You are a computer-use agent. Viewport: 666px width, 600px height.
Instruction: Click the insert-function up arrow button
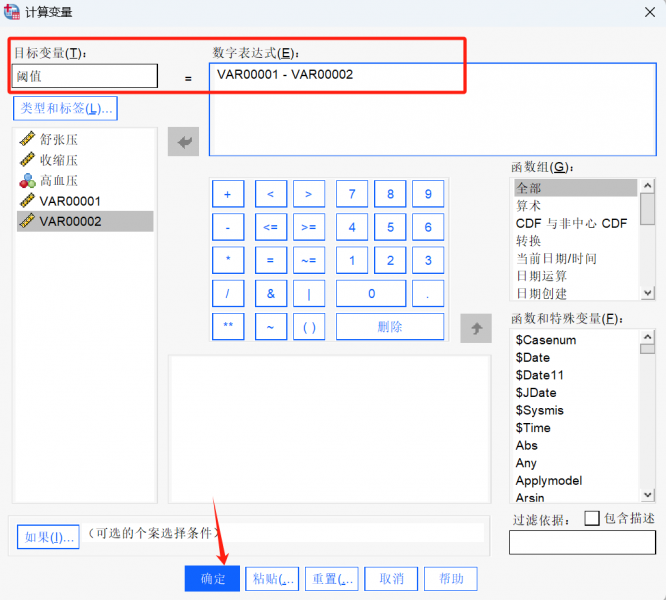click(x=476, y=328)
